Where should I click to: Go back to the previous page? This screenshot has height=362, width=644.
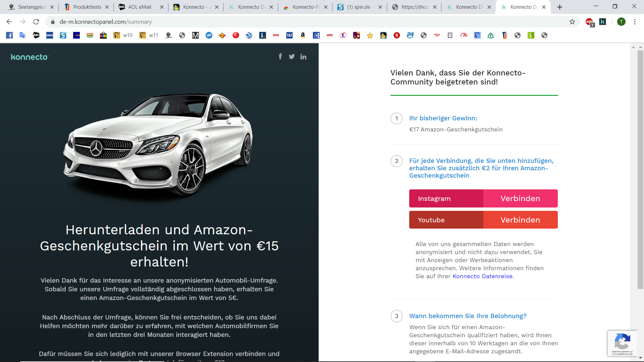pos(9,22)
